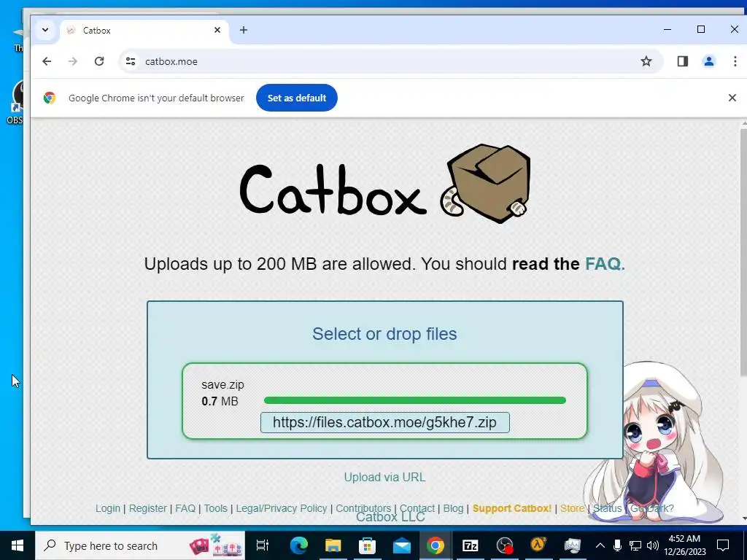Dismiss the default browser notification bar
Screen dimensions: 747x560
tap(732, 98)
